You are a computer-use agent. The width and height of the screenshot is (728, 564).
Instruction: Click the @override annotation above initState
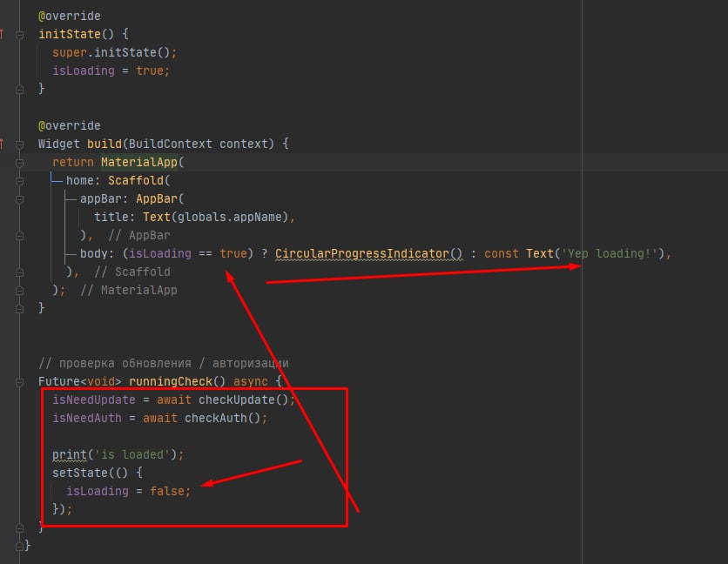69,16
